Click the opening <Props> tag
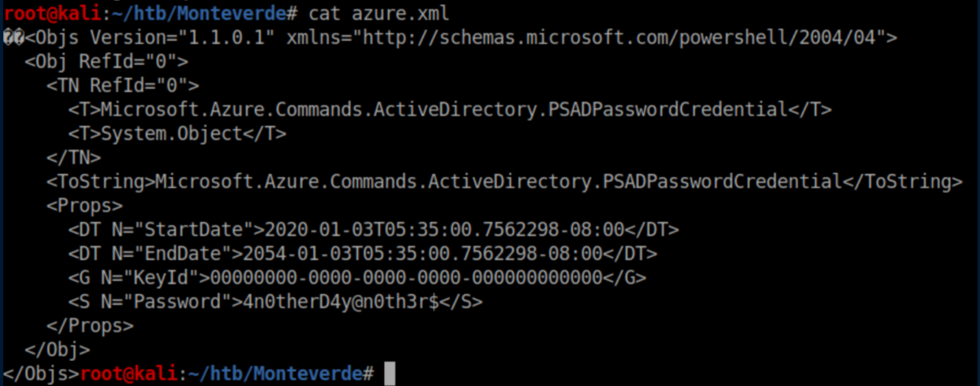Viewport: 980px width, 386px height. click(84, 205)
